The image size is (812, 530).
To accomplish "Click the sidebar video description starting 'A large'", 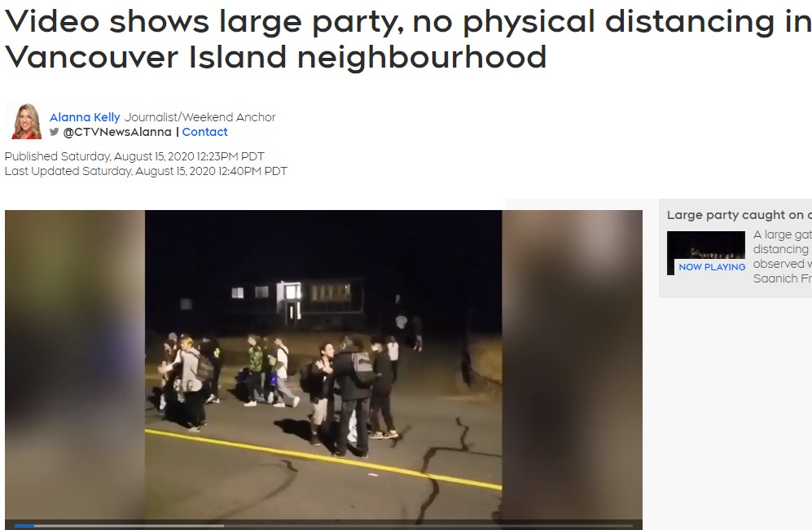I will 783,256.
